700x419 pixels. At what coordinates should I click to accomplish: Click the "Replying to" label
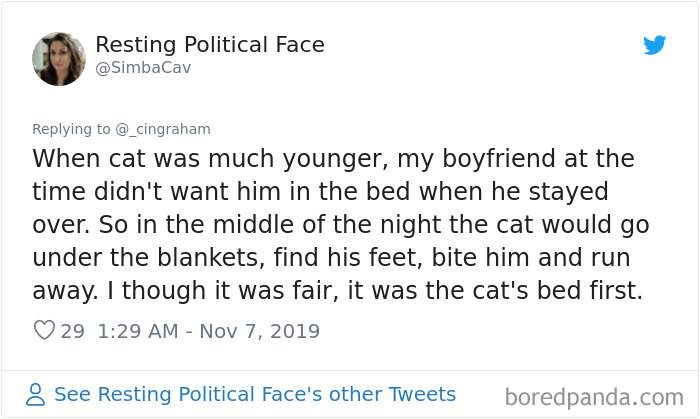tap(73, 129)
